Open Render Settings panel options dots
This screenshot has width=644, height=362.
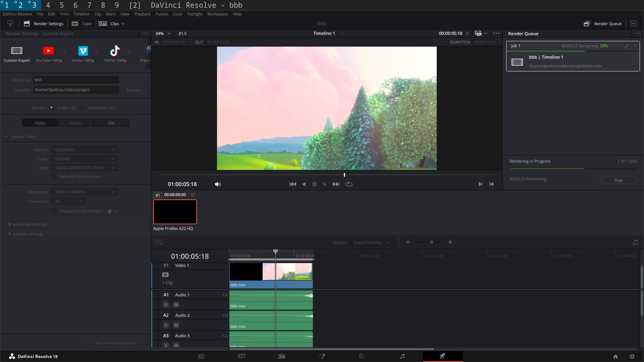(145, 34)
